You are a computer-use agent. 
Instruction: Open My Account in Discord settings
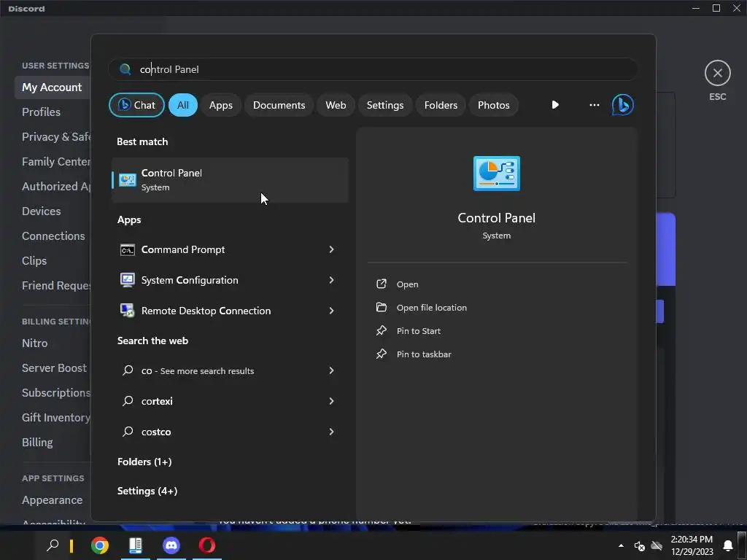point(52,87)
